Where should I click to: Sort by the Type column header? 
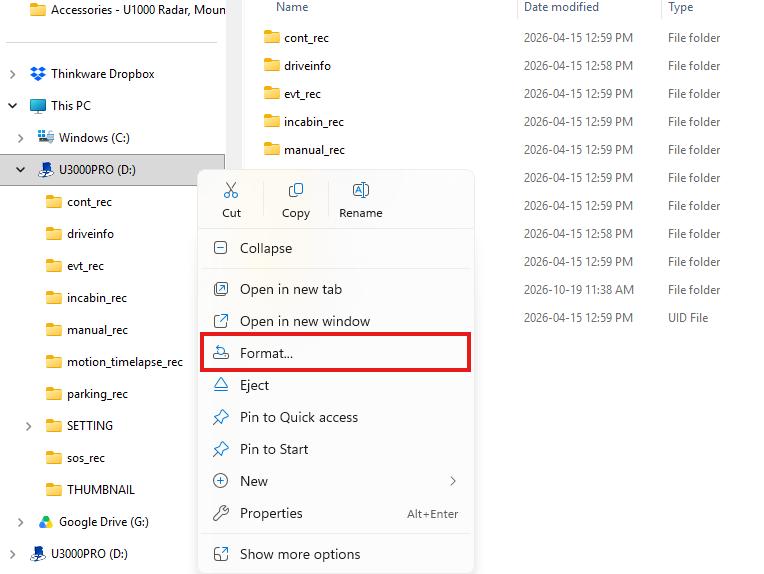coord(680,7)
